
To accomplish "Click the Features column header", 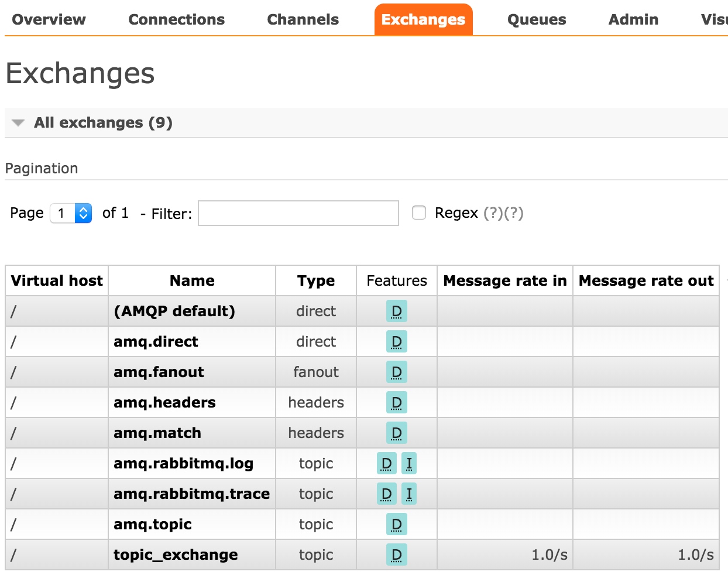I will pos(397,280).
